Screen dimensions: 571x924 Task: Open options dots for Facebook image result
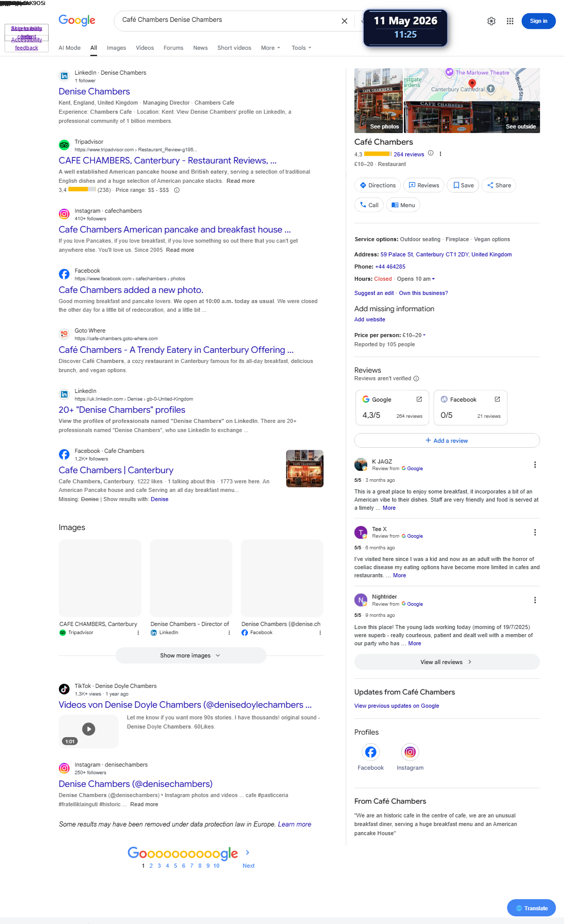click(x=320, y=633)
